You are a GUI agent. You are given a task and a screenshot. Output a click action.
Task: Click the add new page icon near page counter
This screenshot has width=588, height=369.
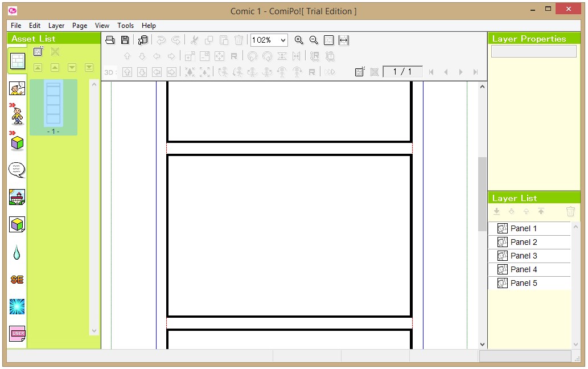click(359, 72)
